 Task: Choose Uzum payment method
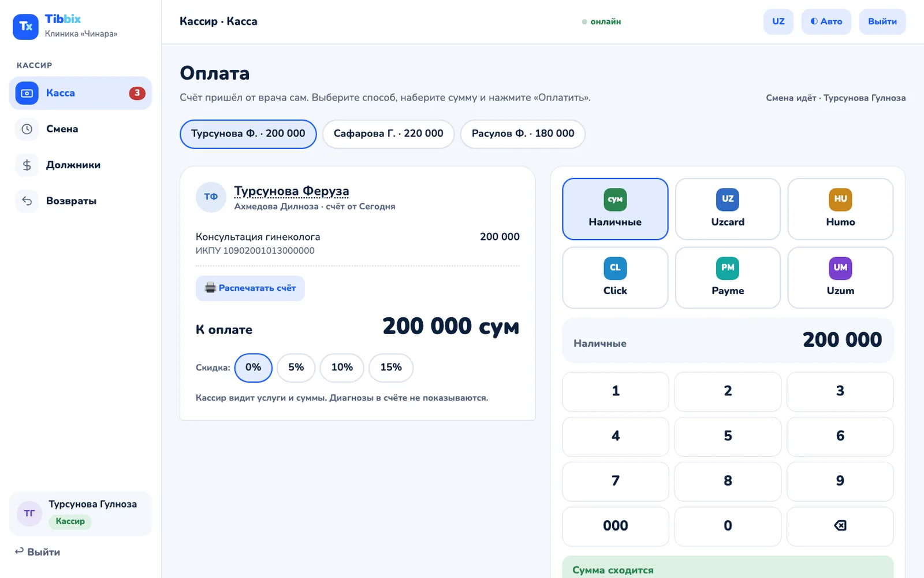point(840,277)
